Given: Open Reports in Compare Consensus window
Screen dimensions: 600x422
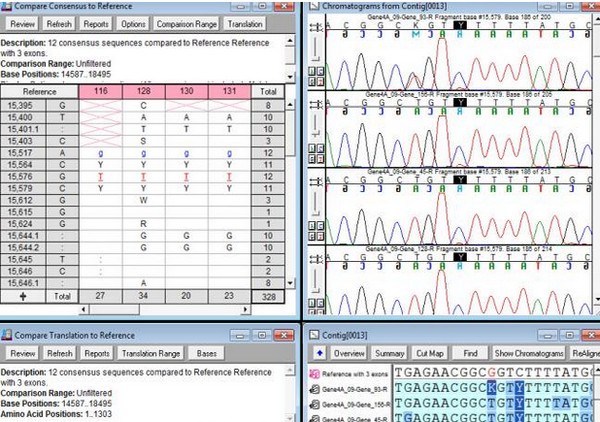Looking at the screenshot, I should pos(96,24).
